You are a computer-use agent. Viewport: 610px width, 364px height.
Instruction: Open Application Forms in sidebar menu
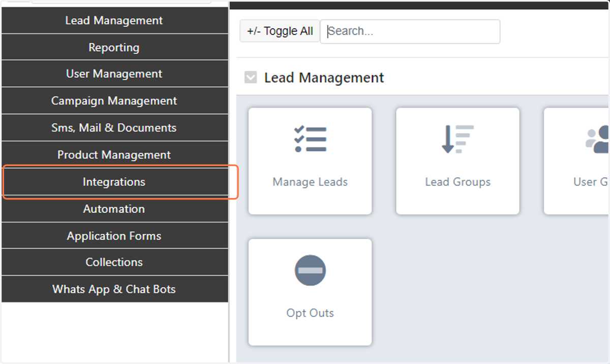114,236
